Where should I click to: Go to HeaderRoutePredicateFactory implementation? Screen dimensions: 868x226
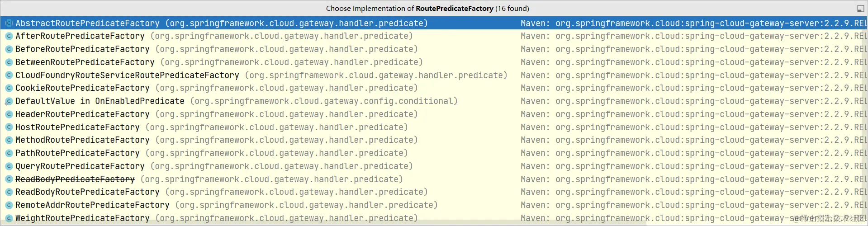(x=434, y=114)
